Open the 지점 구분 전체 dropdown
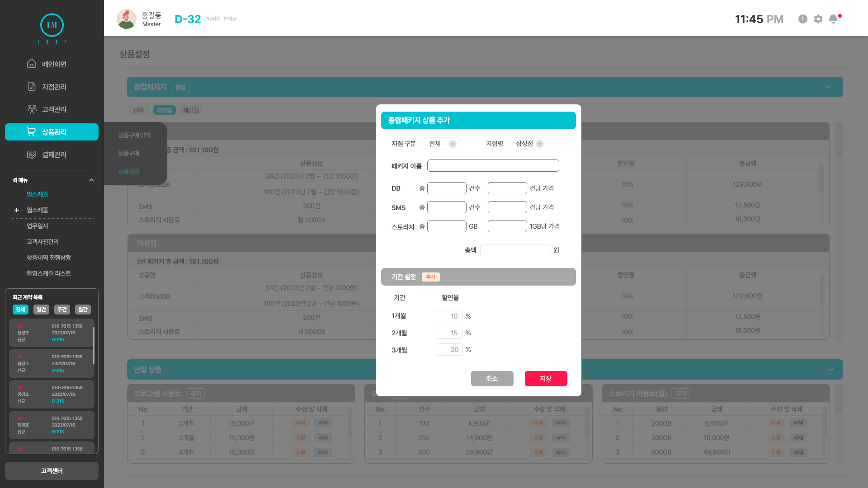 442,144
